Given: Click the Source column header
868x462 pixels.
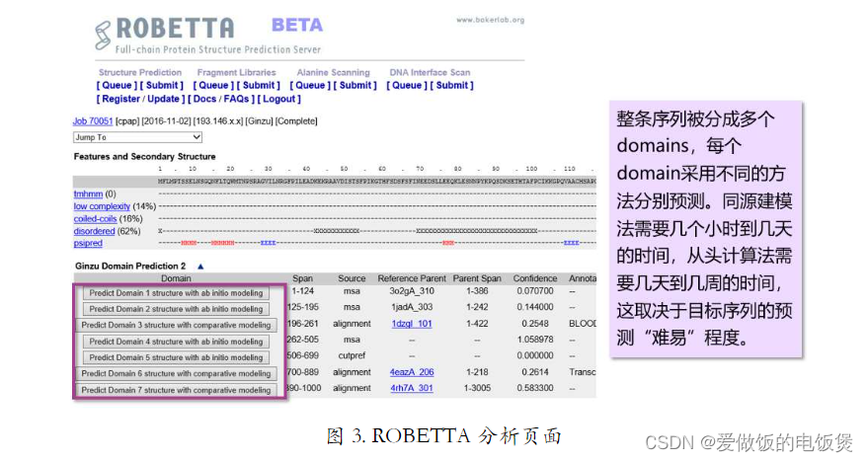Looking at the screenshot, I should [x=352, y=278].
